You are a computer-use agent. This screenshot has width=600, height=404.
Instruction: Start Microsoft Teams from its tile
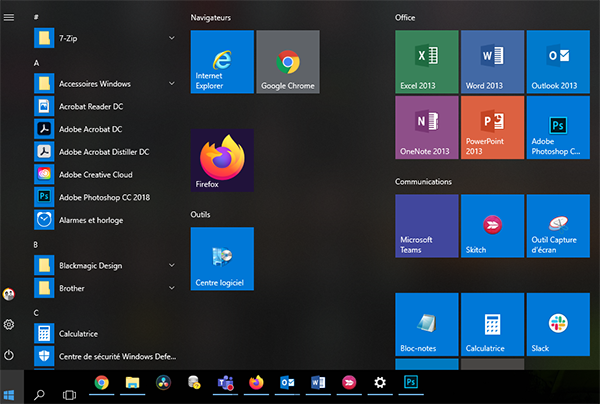coord(427,225)
